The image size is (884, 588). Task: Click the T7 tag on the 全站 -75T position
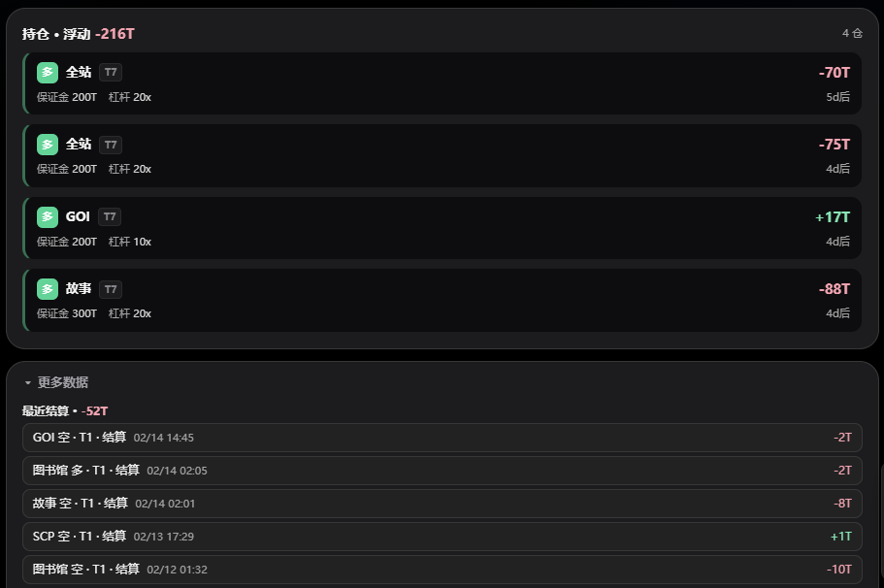111,145
